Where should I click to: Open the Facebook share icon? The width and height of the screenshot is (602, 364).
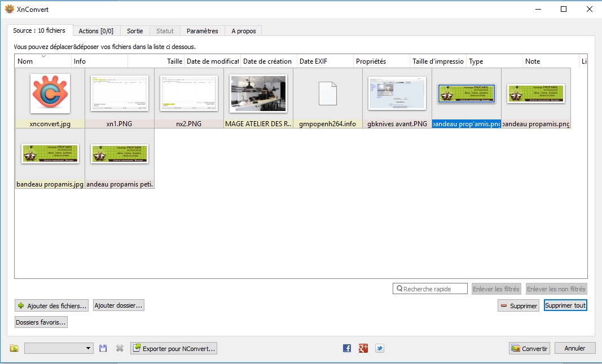coord(347,348)
